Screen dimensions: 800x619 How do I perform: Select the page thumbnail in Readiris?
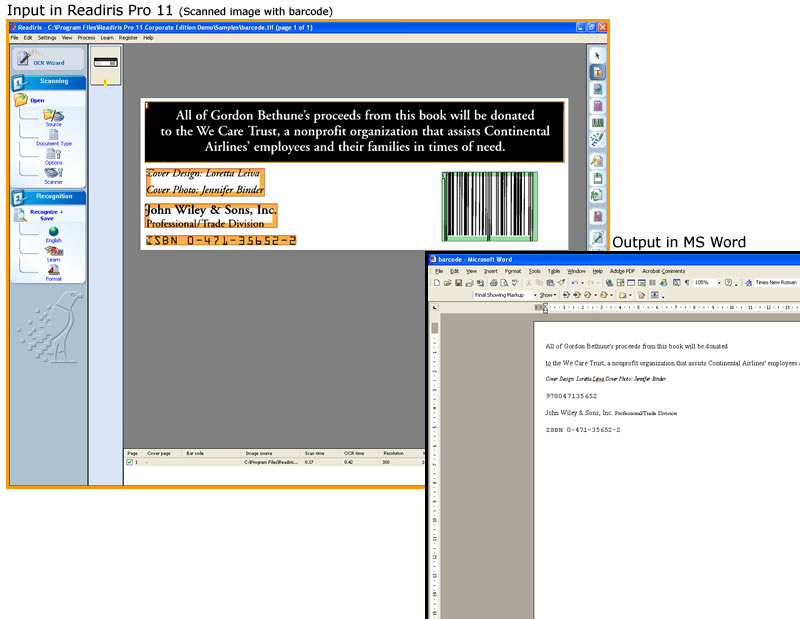(105, 62)
